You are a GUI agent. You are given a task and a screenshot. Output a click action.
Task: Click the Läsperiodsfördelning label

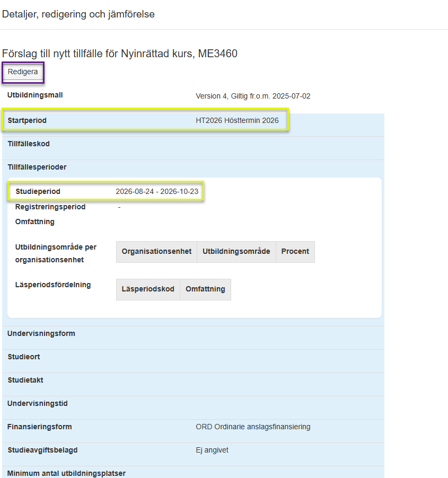[53, 285]
